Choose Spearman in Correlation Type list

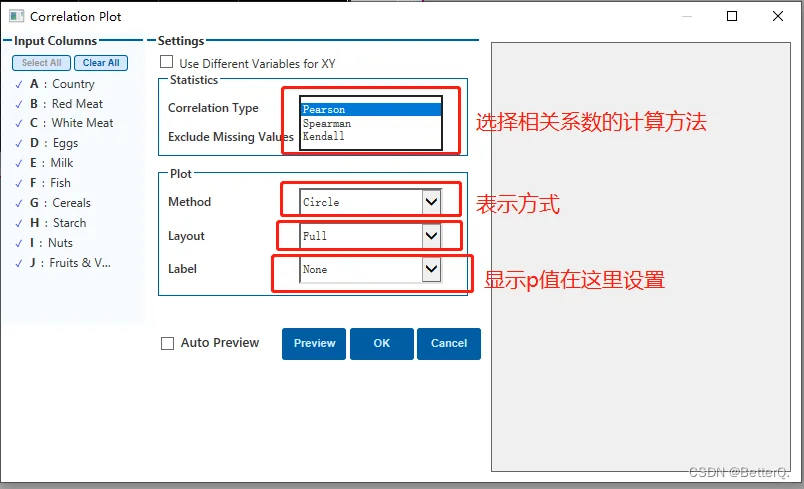(371, 123)
